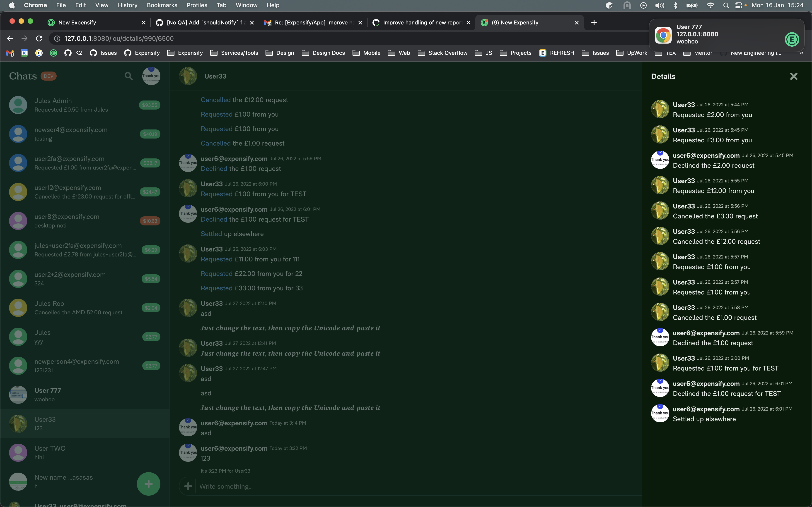Click the Spotlight search icon in menu bar
This screenshot has width=812, height=507.
pos(726,5)
